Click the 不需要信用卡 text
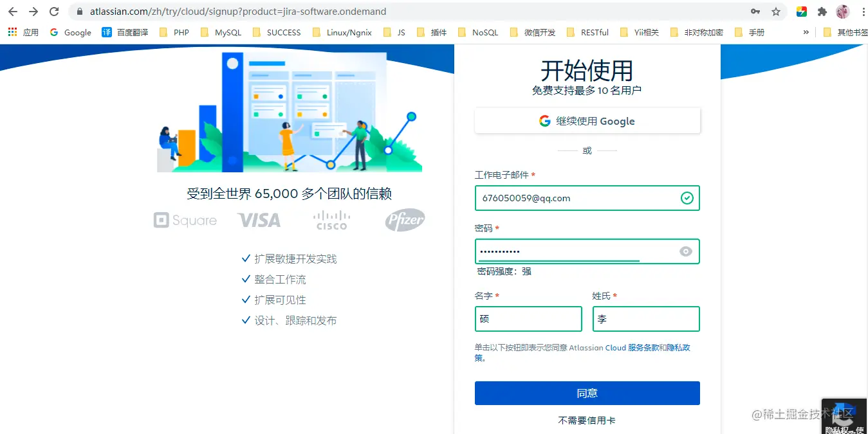The image size is (868, 434). pyautogui.click(x=587, y=420)
